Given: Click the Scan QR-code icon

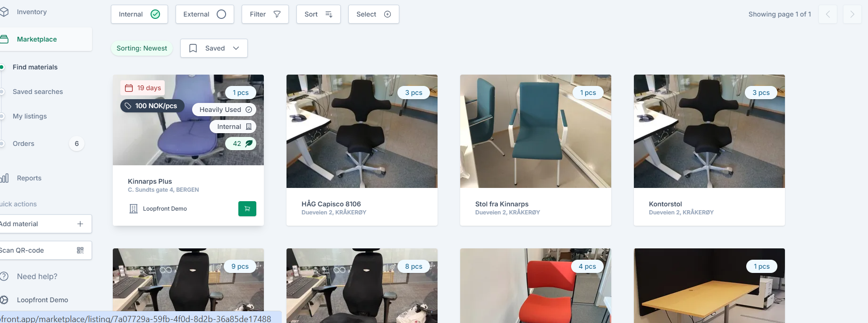Looking at the screenshot, I should click(80, 250).
